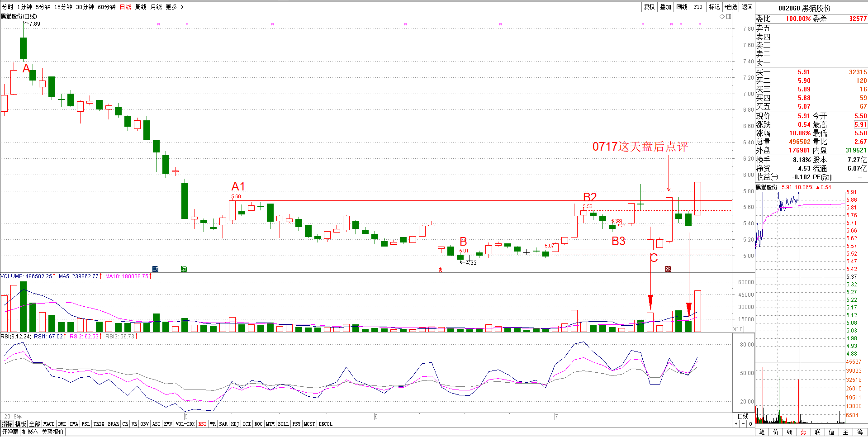Viewport: 868px width, 437px height.
Task: Open the 主 main-force tab
Action: (846, 432)
